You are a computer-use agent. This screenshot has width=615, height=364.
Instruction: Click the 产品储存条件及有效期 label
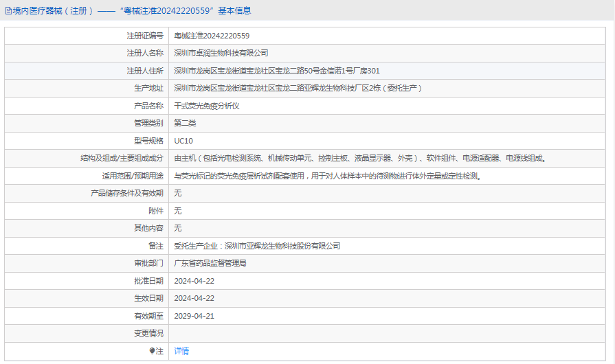[x=126, y=193]
